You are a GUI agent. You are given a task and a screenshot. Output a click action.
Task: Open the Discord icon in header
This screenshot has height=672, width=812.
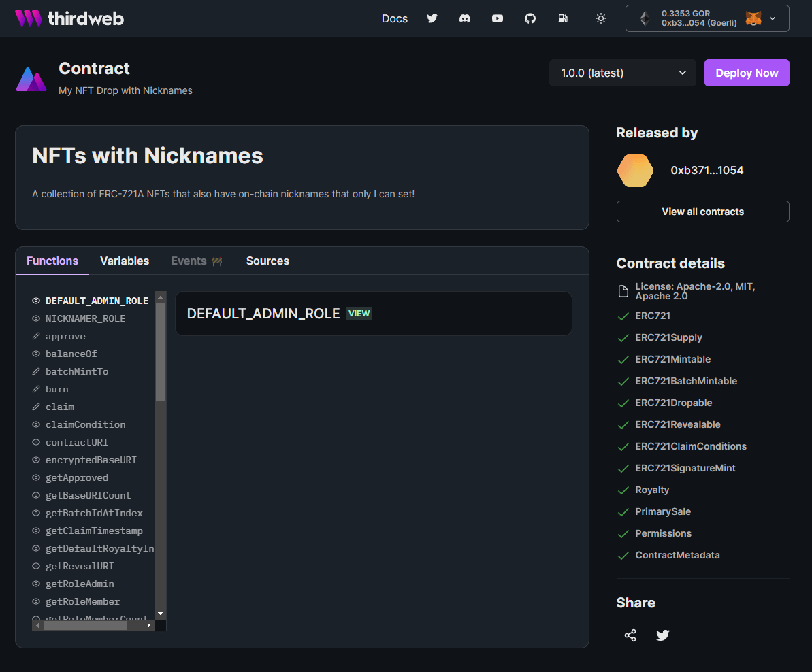pyautogui.click(x=465, y=18)
